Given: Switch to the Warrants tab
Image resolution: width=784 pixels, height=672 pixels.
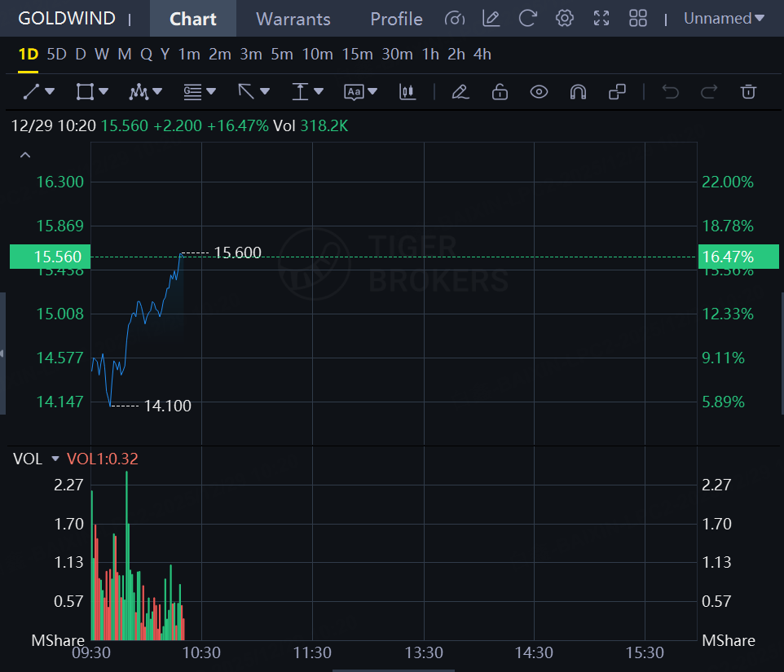Looking at the screenshot, I should 293,19.
